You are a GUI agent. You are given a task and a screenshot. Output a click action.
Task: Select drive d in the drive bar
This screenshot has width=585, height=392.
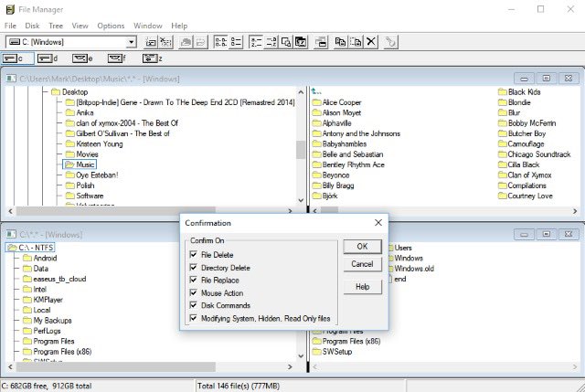48,58
